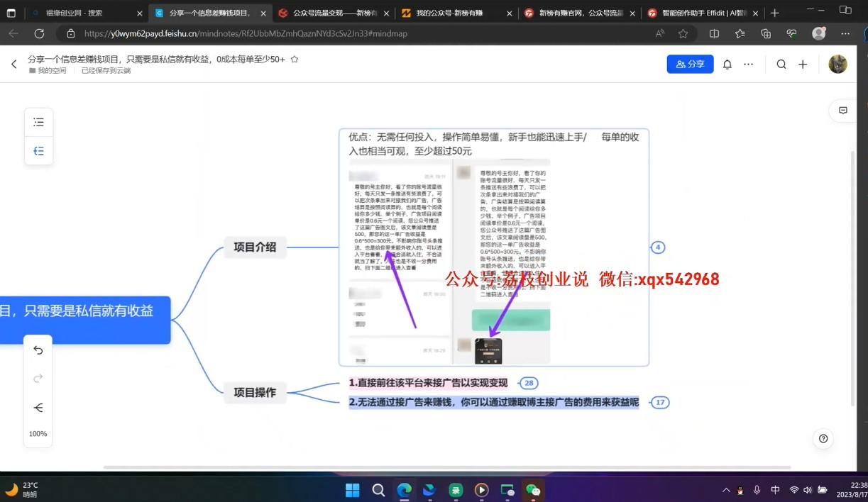Click the help question mark icon

pyautogui.click(x=823, y=439)
